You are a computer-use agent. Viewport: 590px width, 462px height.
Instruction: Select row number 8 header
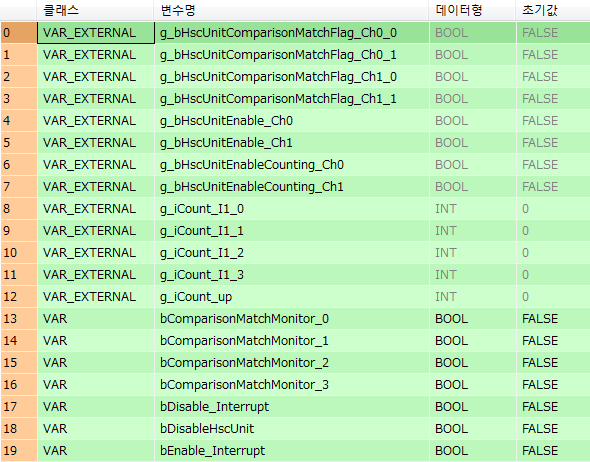click(19, 208)
